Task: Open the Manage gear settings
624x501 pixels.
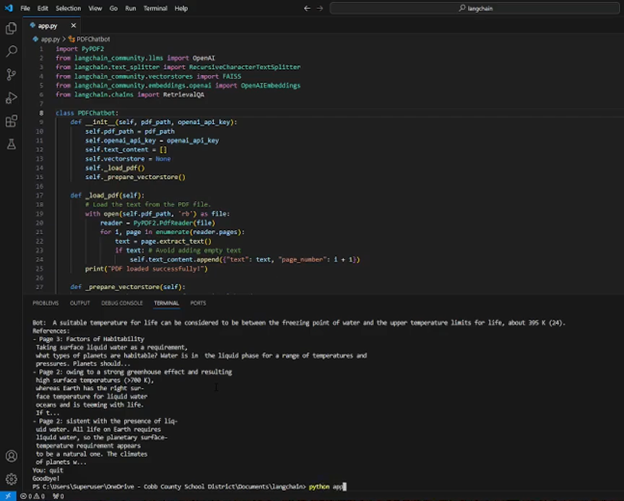Action: (11, 479)
